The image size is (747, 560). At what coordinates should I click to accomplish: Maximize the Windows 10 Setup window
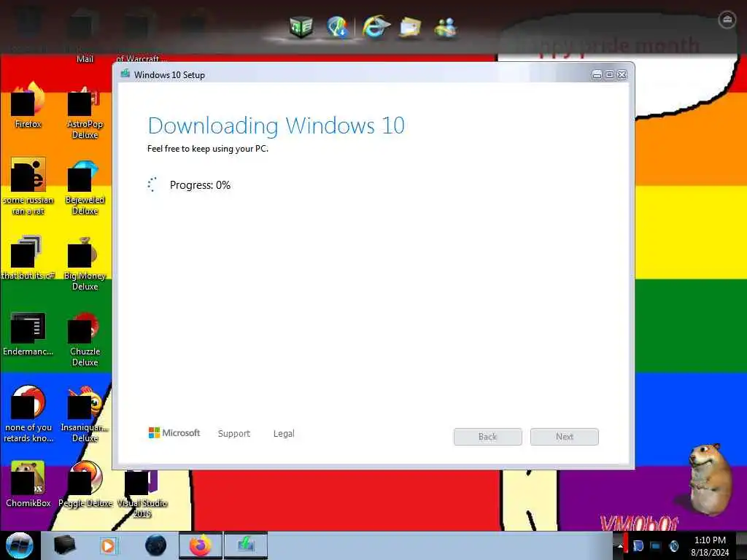(x=610, y=75)
